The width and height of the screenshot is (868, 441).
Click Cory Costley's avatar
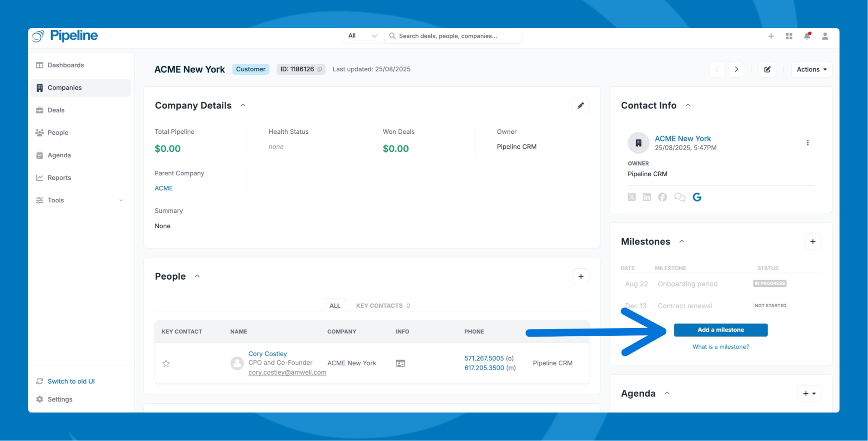(x=237, y=363)
